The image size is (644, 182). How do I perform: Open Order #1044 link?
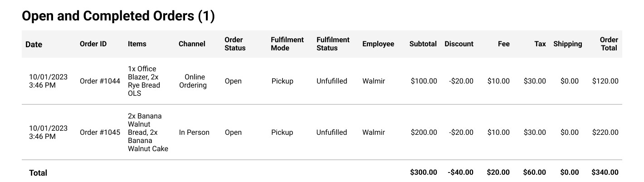(x=100, y=81)
